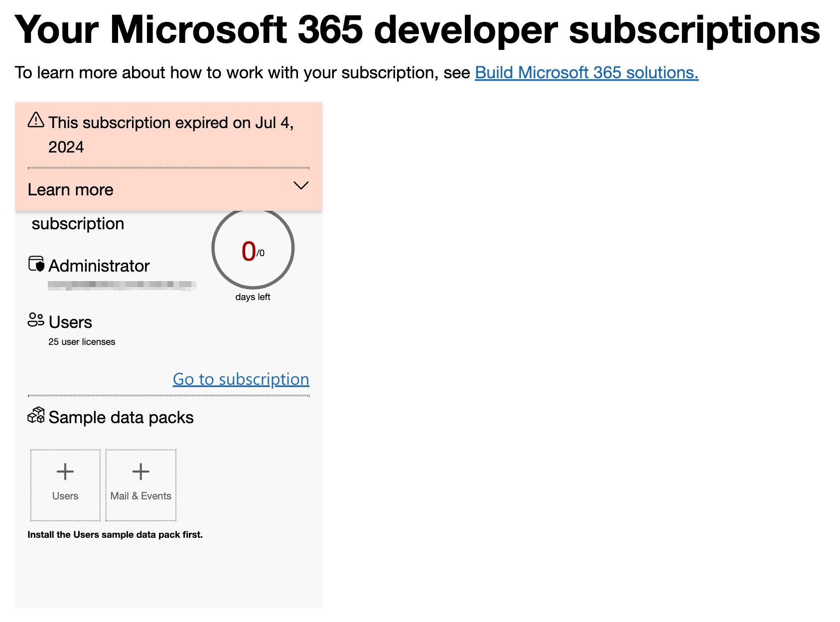Viewport: 840px width, 622px height.
Task: Click the 'Administrator' label
Action: 99,266
